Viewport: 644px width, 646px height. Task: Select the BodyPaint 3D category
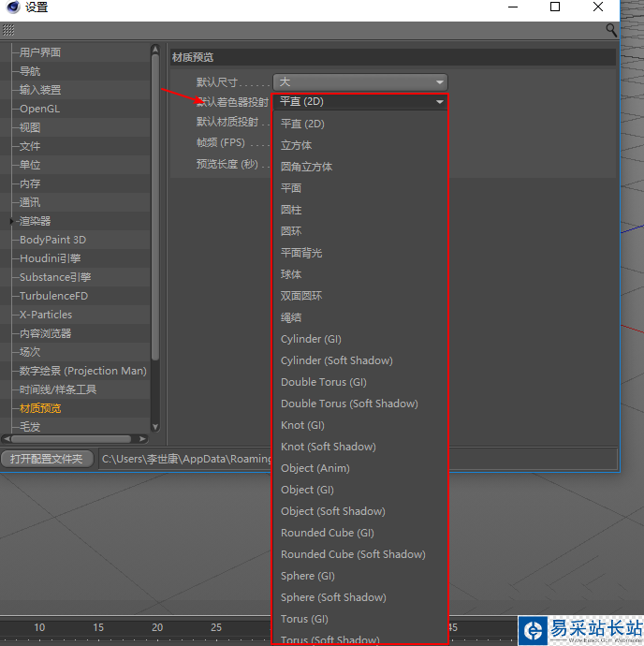(x=52, y=240)
